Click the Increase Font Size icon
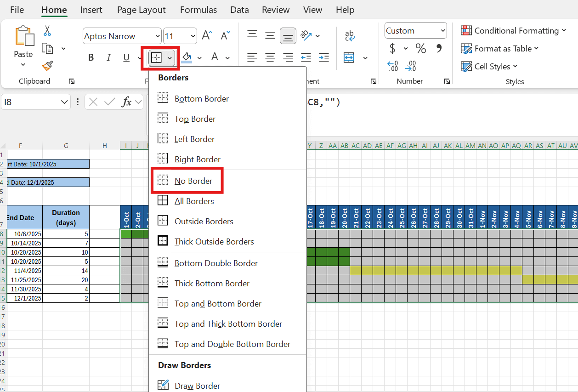This screenshot has height=392, width=578. [207, 35]
